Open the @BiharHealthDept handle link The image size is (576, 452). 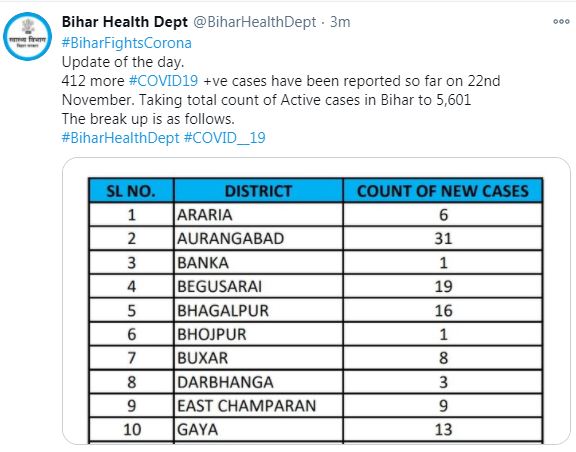point(255,22)
